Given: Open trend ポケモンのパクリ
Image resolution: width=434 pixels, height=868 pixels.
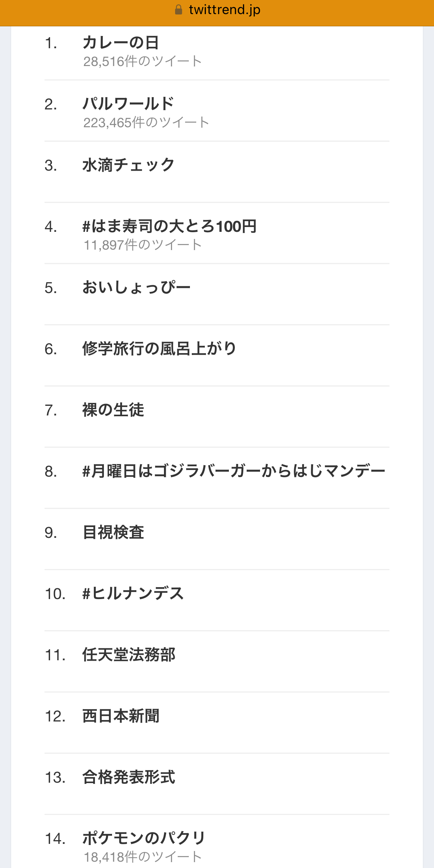Looking at the screenshot, I should (144, 838).
